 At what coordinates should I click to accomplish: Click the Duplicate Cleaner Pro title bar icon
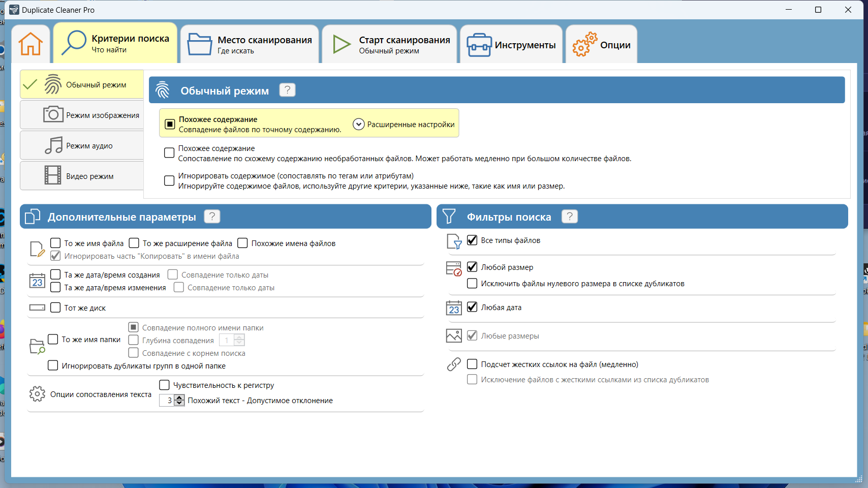click(x=14, y=10)
